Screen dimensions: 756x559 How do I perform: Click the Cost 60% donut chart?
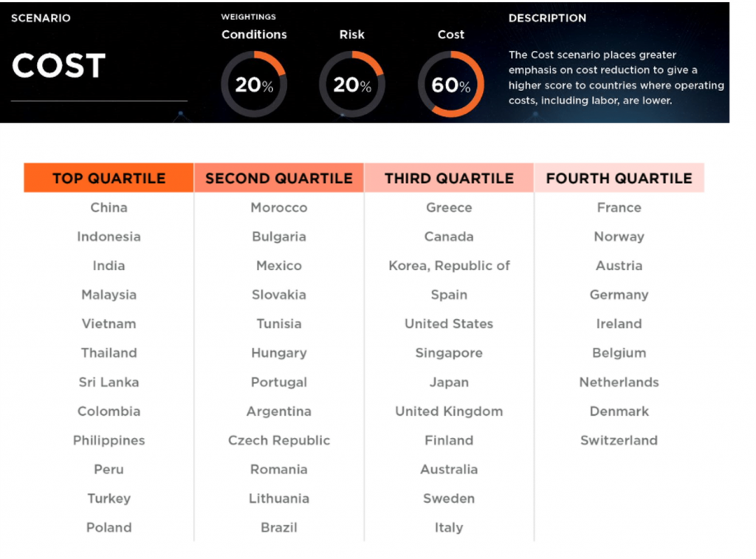coord(451,84)
